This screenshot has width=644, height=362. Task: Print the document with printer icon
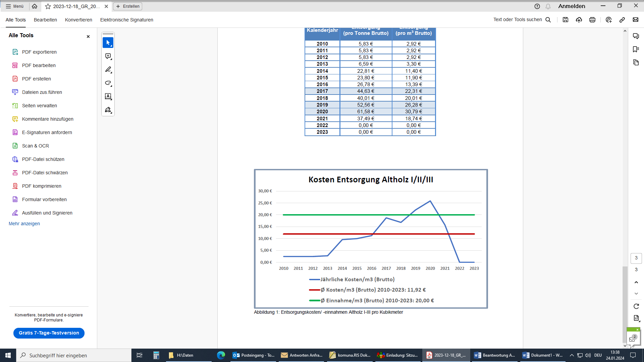click(x=592, y=20)
